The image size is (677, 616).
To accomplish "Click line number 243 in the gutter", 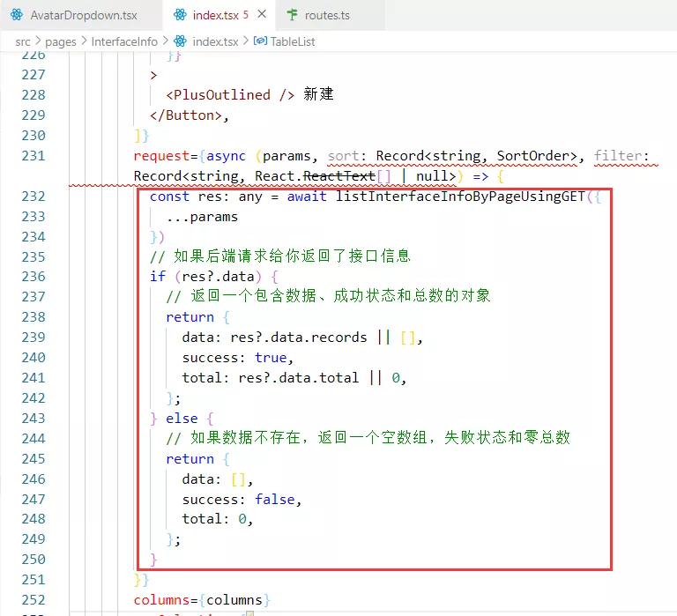I will [33, 419].
